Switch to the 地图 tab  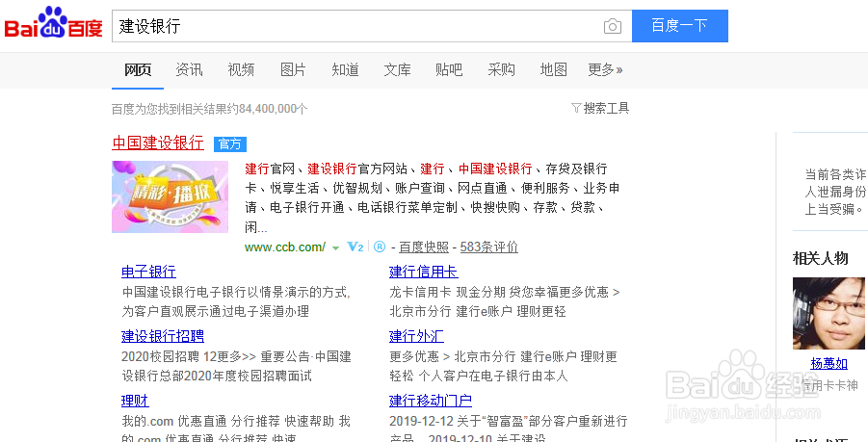tap(554, 69)
